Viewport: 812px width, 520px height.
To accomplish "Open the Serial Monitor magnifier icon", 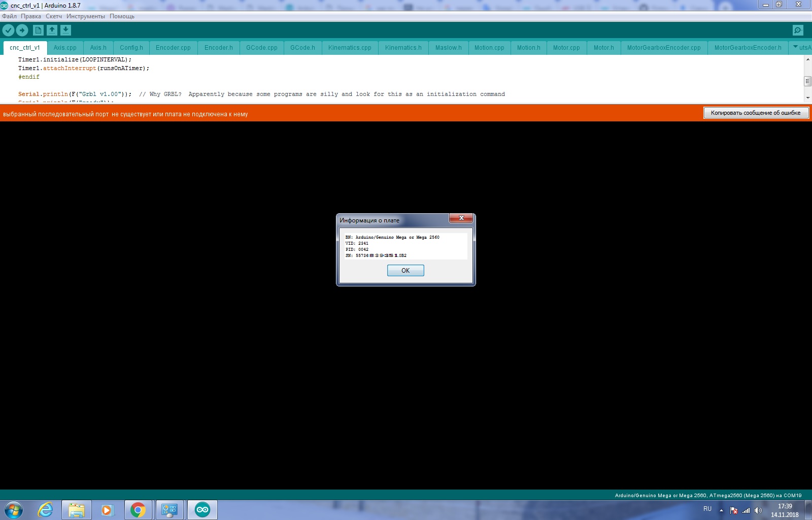I will tap(798, 30).
